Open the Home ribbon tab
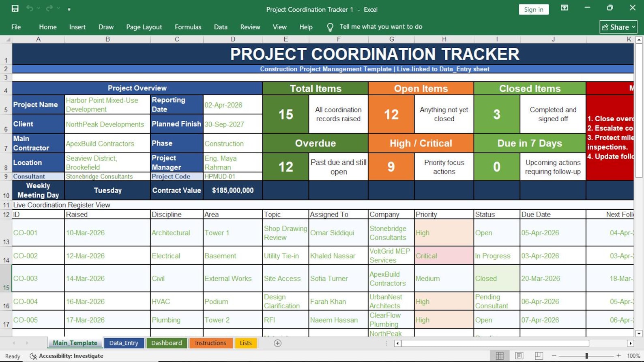Image resolution: width=644 pixels, height=363 pixels. [x=48, y=27]
